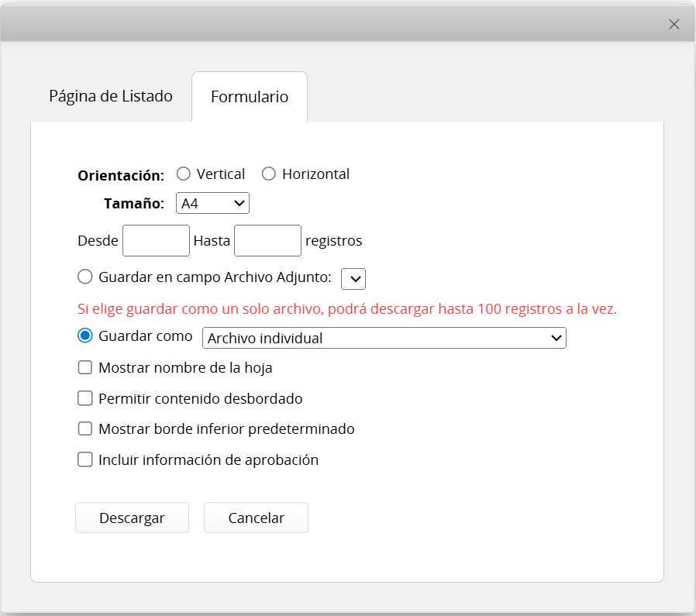The height and width of the screenshot is (616, 696).
Task: Click the Hasta input field
Action: tap(267, 241)
